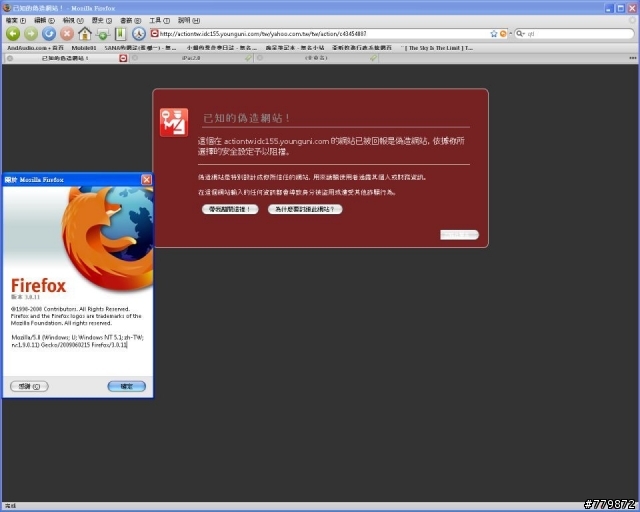Image resolution: width=640 pixels, height=512 pixels.
Task: Open The Sky Is The Limit bookmark
Action: point(436,48)
